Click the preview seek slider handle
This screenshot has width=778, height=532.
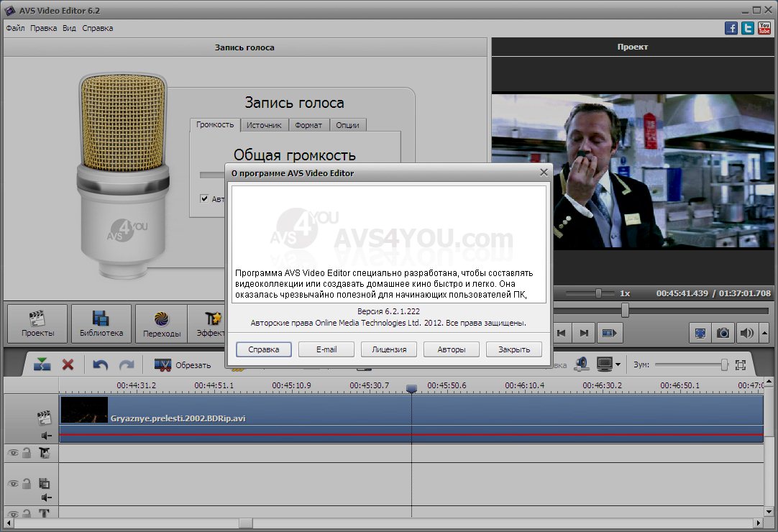point(625,311)
